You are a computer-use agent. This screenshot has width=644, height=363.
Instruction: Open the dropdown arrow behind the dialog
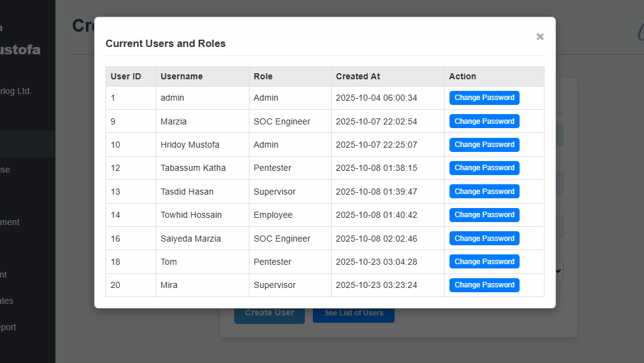(559, 270)
